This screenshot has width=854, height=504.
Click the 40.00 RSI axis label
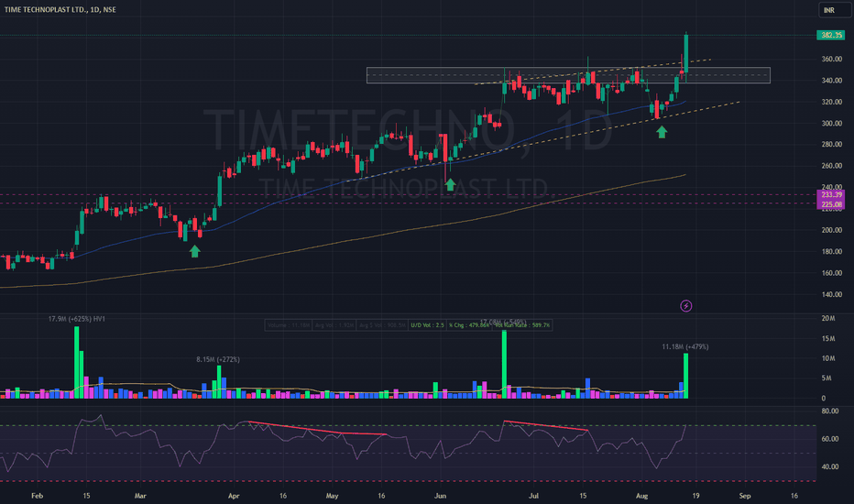829,466
